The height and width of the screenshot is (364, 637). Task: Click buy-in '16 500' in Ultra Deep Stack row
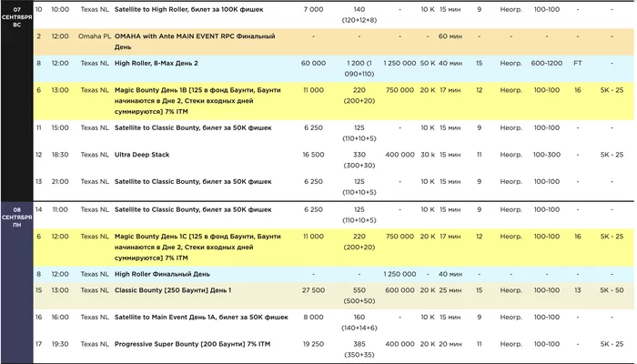tap(313, 155)
